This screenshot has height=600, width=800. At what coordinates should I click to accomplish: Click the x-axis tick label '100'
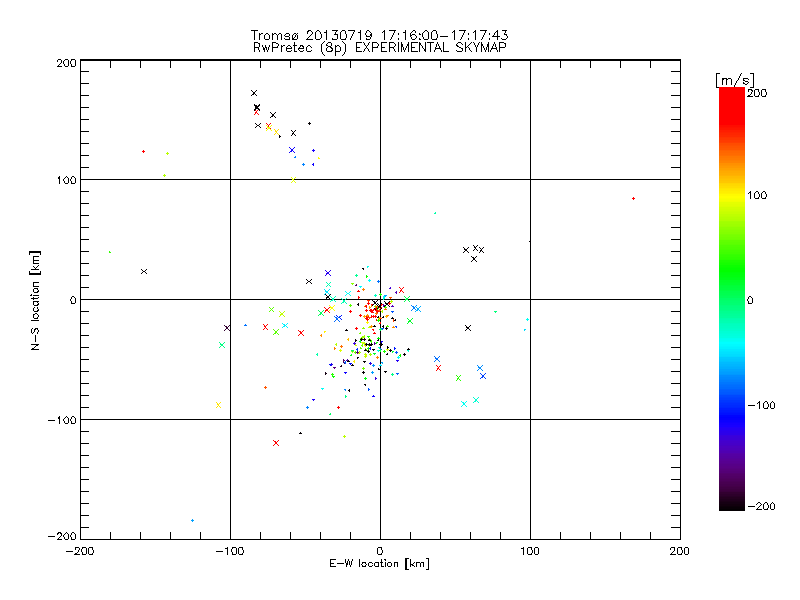click(530, 551)
